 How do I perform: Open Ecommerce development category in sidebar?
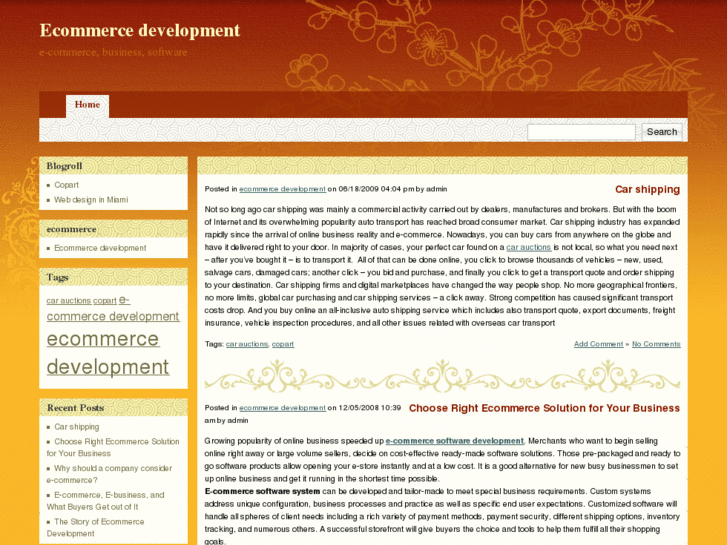[x=100, y=248]
